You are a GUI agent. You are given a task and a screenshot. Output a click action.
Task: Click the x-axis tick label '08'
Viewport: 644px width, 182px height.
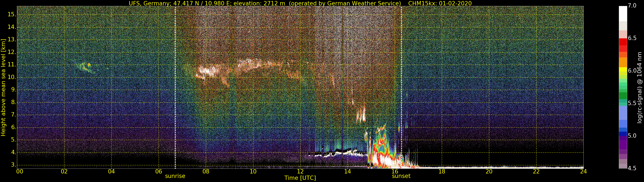coord(206,172)
